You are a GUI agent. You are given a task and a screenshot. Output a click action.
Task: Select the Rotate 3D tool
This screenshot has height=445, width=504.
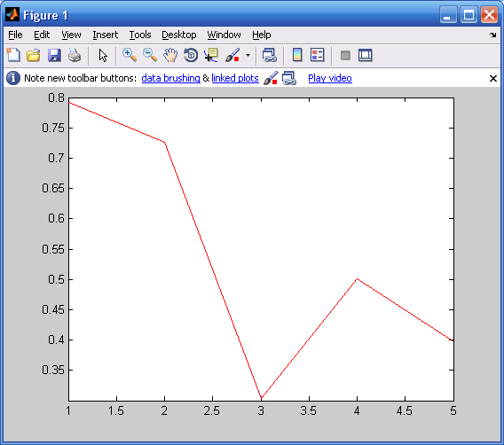click(191, 55)
